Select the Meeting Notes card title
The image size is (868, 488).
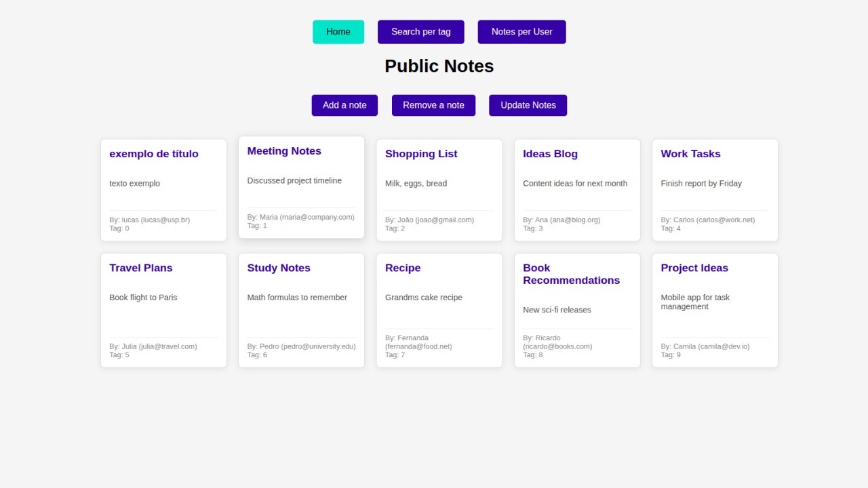(x=284, y=151)
